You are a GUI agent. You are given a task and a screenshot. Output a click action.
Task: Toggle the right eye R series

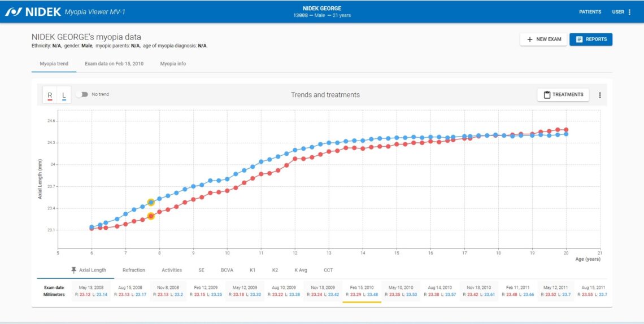click(50, 95)
